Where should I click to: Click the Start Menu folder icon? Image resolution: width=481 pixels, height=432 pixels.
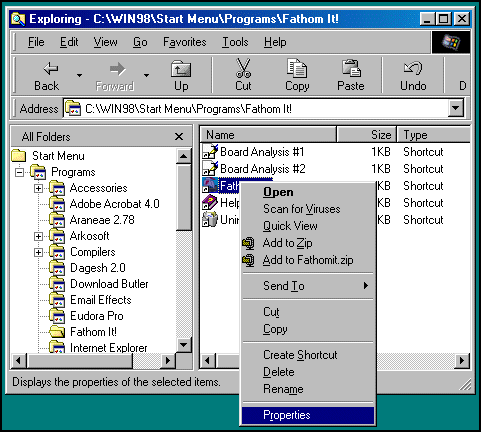click(19, 156)
